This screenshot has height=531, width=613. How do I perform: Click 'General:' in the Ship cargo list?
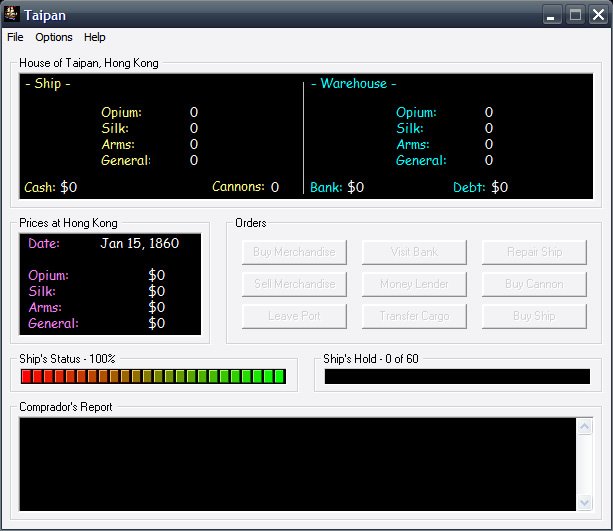tap(126, 160)
